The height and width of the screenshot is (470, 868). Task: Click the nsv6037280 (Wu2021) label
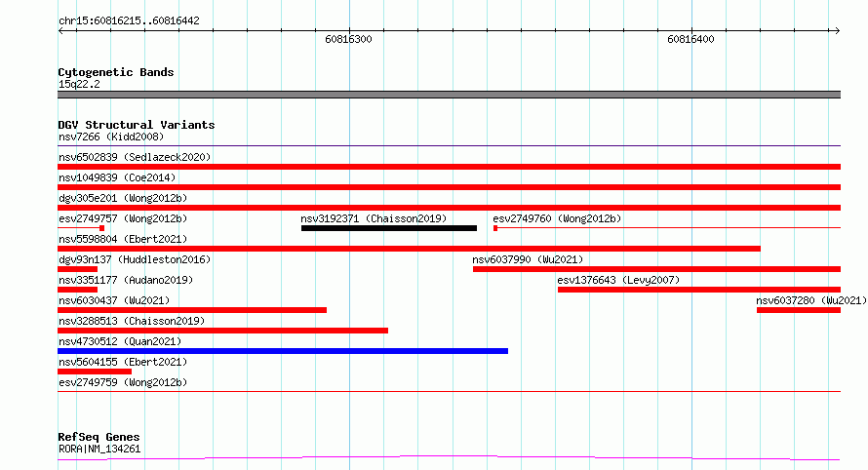(x=811, y=300)
